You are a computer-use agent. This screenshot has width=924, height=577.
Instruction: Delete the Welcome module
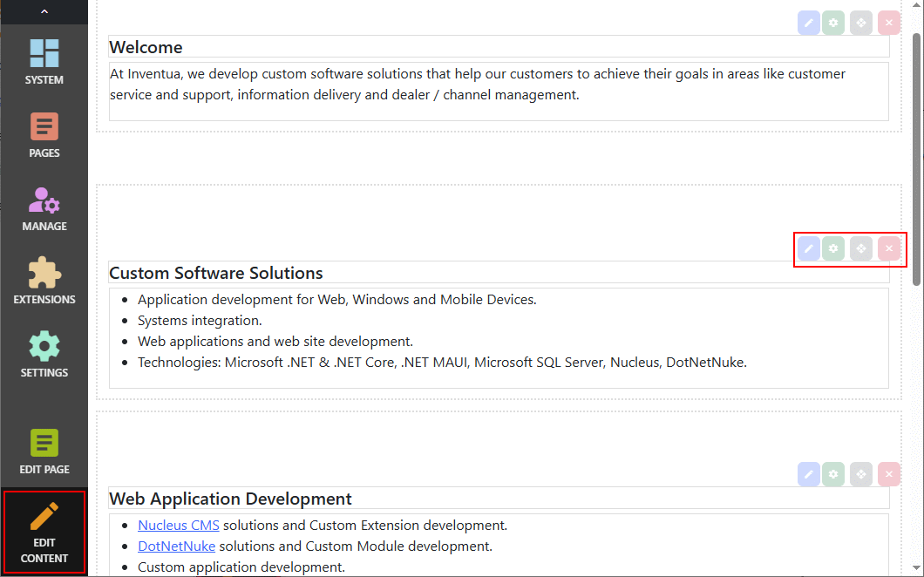click(x=888, y=24)
